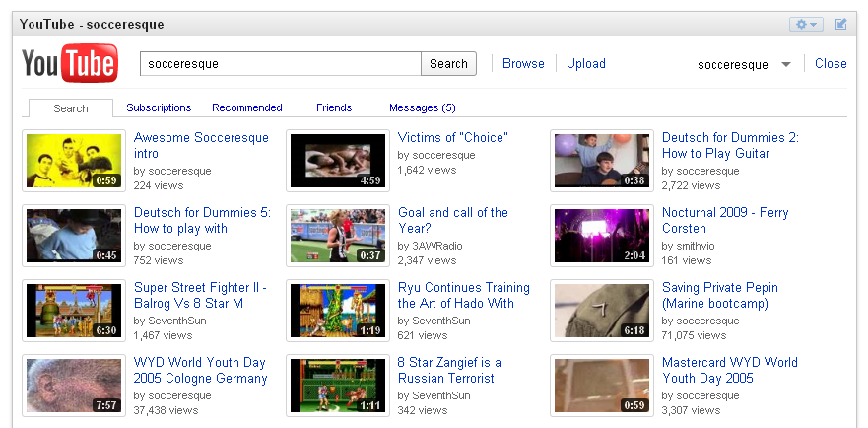Click Super Street Fighter II video thumbnail

click(x=74, y=311)
